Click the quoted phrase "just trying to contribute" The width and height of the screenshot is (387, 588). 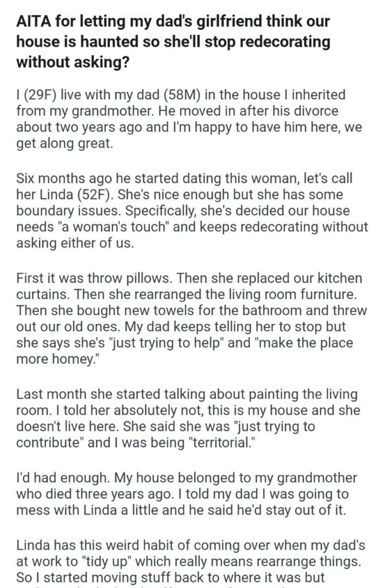(219, 435)
